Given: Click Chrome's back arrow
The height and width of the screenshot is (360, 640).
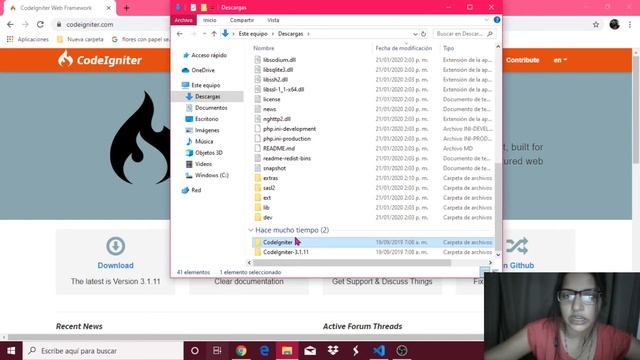Looking at the screenshot, I should 10,24.
